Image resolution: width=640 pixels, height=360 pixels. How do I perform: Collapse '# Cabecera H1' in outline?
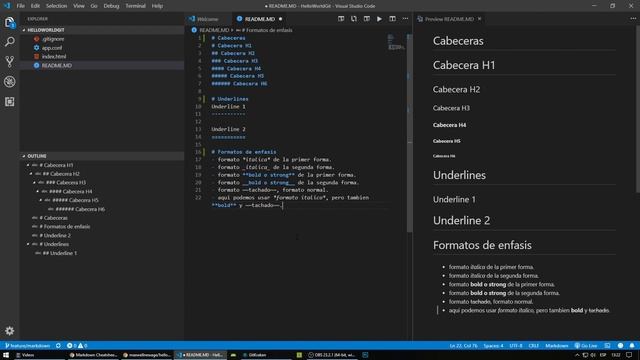[28, 165]
